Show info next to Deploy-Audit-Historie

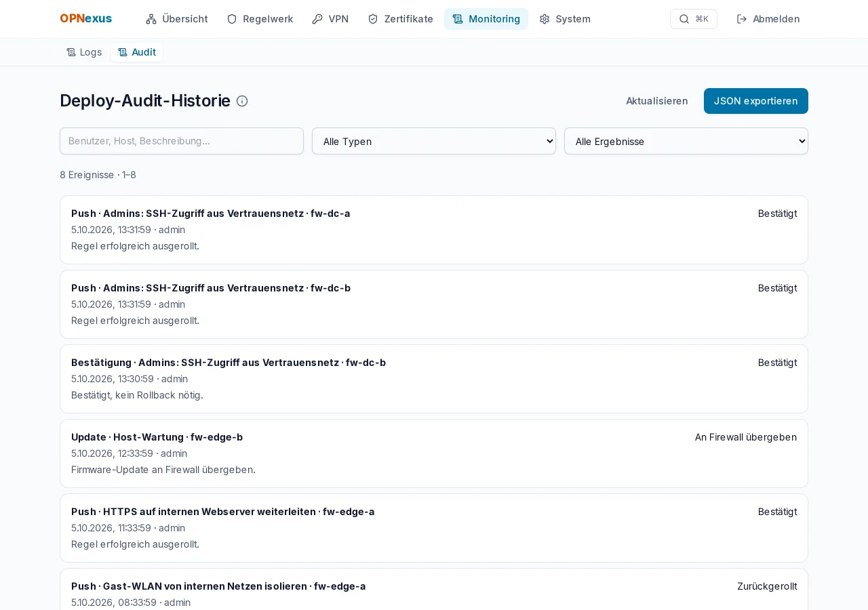click(x=242, y=101)
